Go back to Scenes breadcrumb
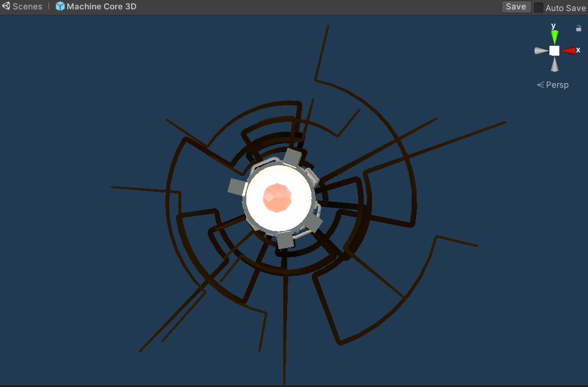588x387 pixels. pyautogui.click(x=28, y=7)
